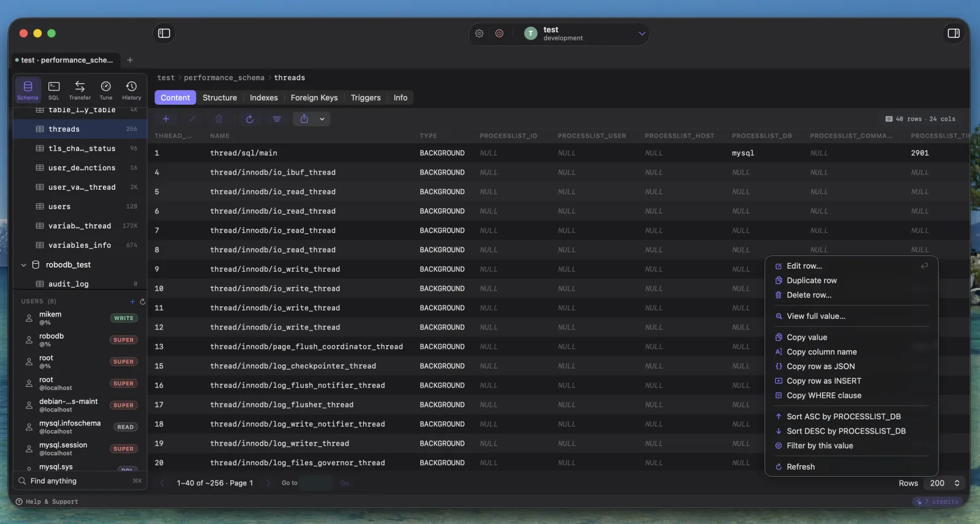Open the Triggers tab
The height and width of the screenshot is (524, 980).
point(366,97)
